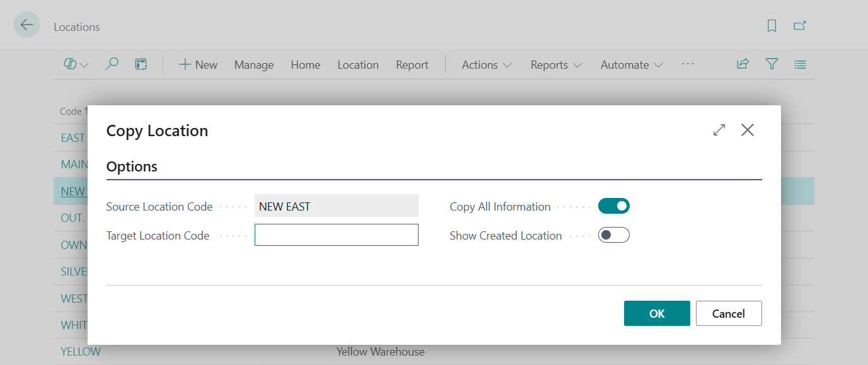Enable the Show Created Location toggle
Image resolution: width=868 pixels, height=365 pixels.
[x=613, y=235]
